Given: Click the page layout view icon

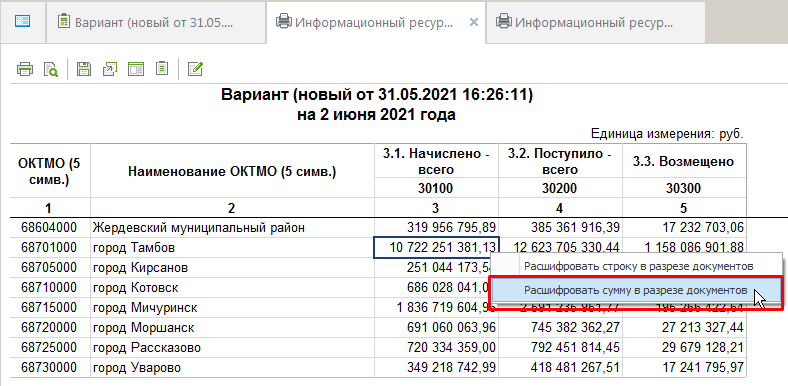Looking at the screenshot, I should coord(136,69).
